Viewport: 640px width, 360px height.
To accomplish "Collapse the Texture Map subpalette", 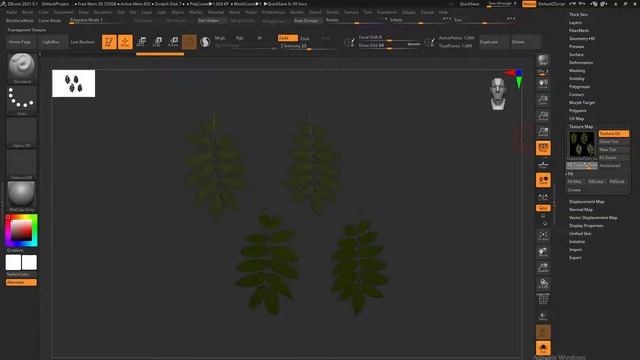I will 581,127.
